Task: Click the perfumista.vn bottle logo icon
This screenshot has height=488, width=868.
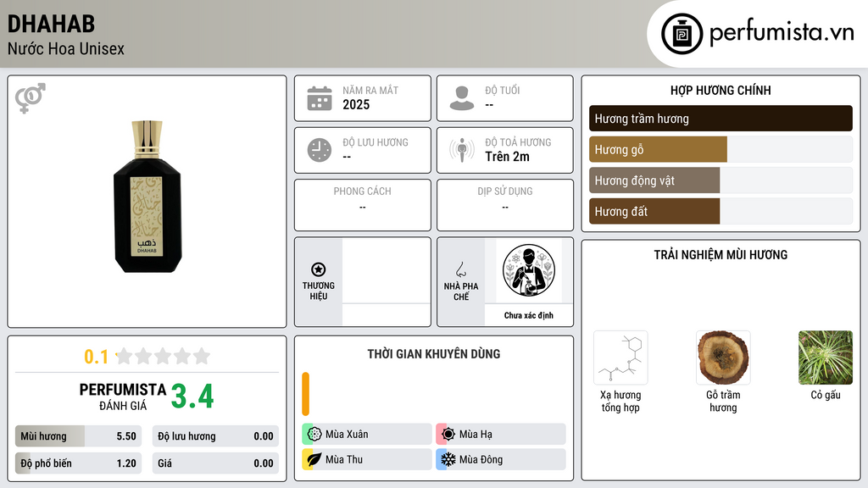Action: 682,34
